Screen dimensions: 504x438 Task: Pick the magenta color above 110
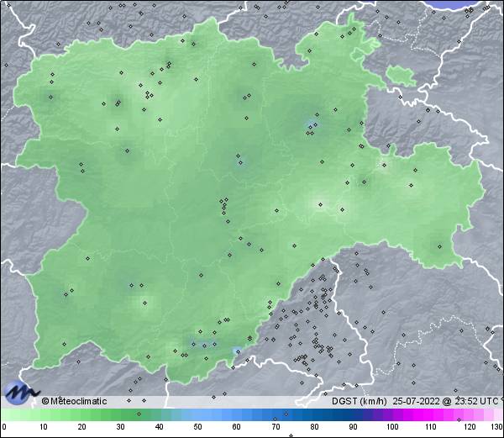[x=431, y=414]
